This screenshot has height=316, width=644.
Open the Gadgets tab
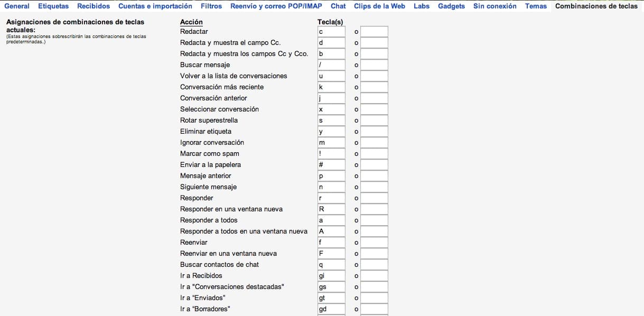(x=451, y=6)
